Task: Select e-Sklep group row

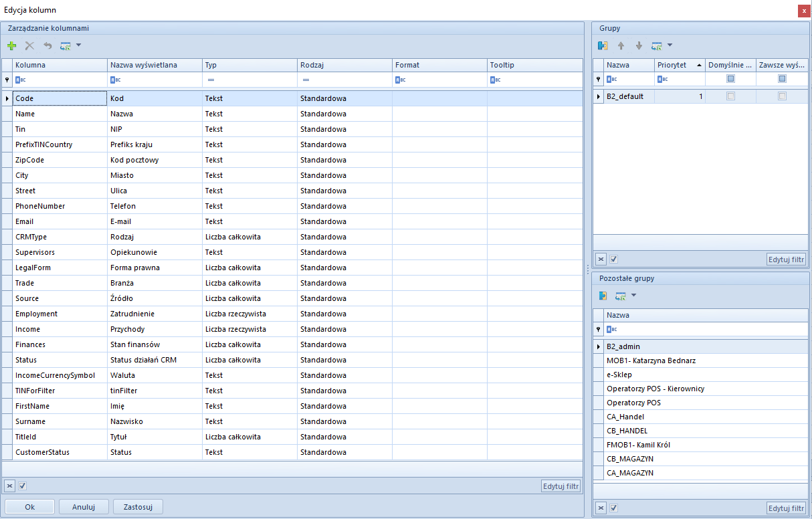Action: tap(700, 375)
